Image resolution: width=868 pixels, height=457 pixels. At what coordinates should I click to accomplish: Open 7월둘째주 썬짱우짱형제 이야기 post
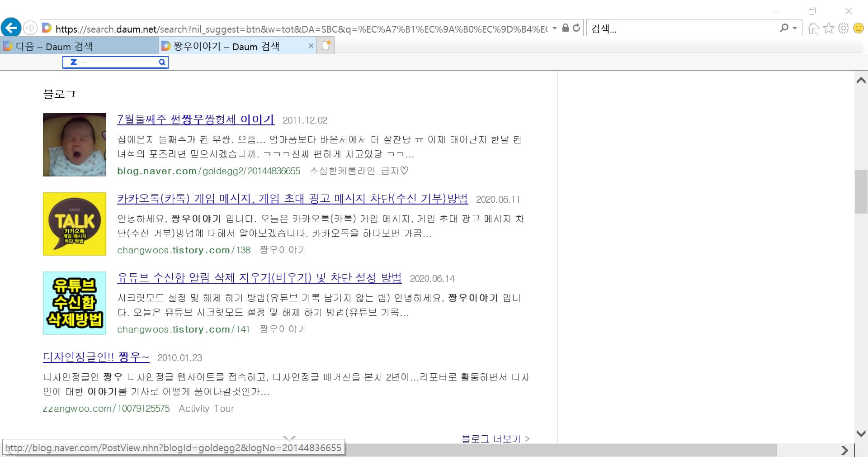point(196,119)
